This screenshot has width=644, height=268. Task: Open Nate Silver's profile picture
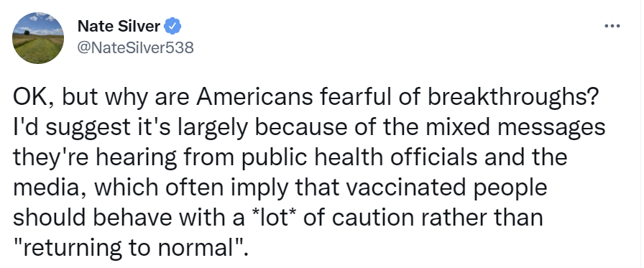38,38
